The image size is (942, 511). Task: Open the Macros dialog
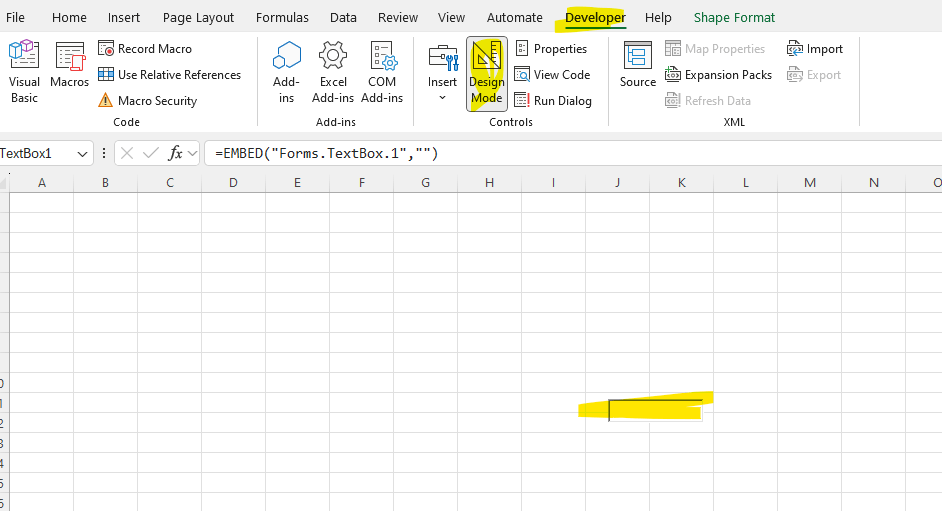70,65
